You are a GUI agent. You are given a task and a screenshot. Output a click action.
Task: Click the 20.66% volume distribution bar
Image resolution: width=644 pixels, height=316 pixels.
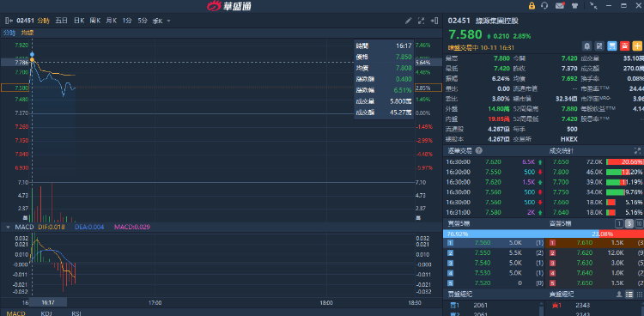point(625,162)
